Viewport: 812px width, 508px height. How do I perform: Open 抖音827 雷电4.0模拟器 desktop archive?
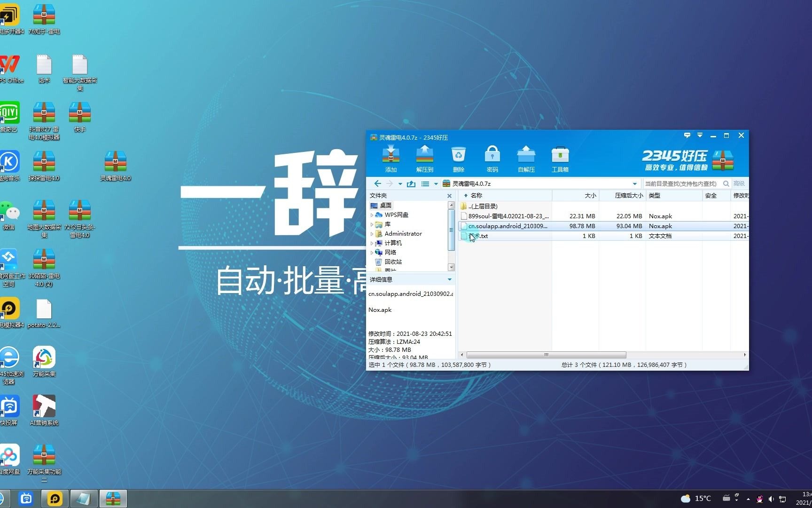click(x=44, y=121)
